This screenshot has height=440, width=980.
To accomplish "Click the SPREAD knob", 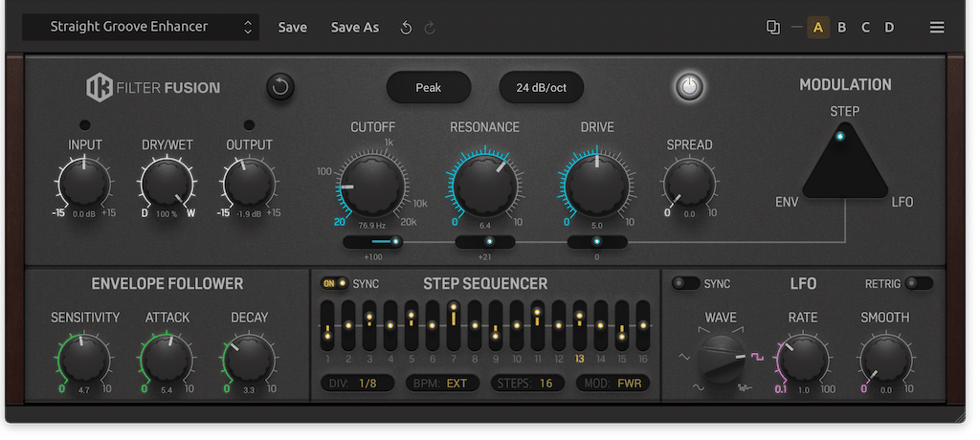I will (x=689, y=184).
